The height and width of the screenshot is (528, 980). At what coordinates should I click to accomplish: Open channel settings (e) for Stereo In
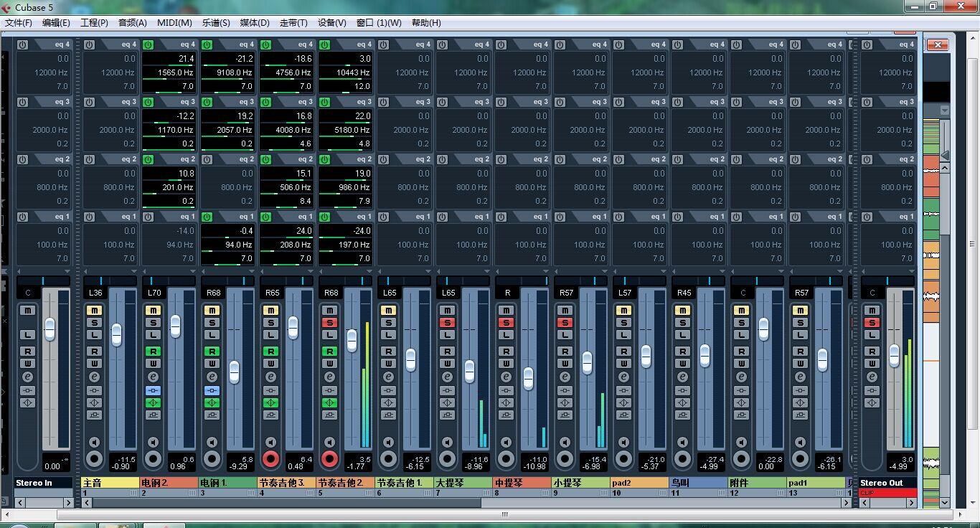click(x=27, y=377)
